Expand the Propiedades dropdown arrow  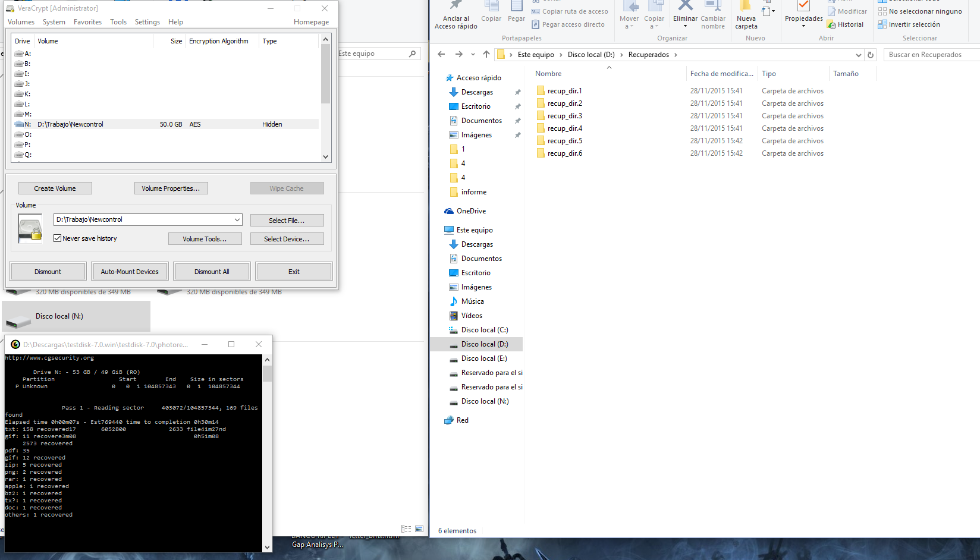803,26
